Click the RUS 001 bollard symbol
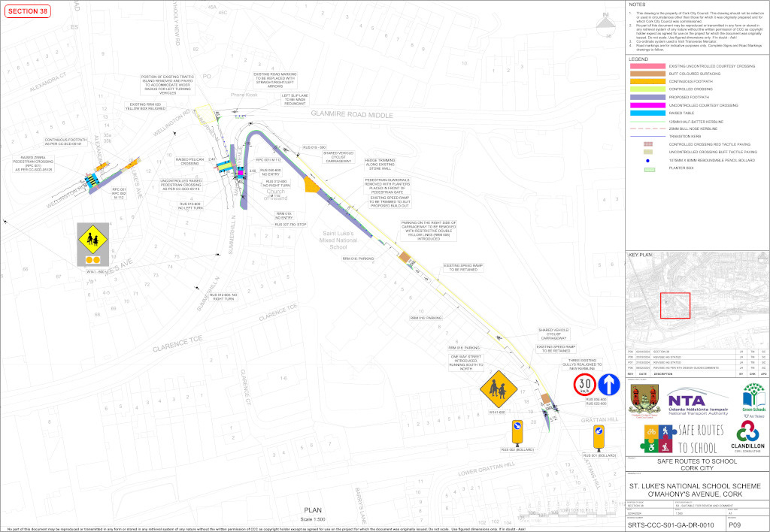 [x=599, y=438]
